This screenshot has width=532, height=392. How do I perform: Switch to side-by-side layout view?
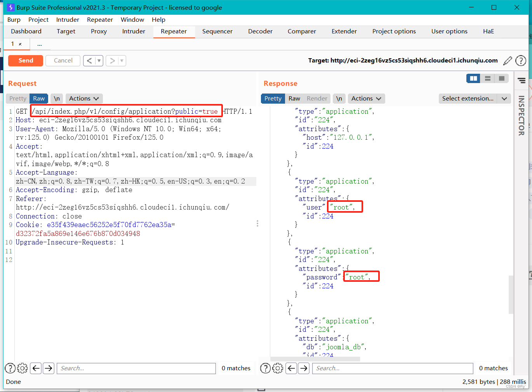coord(473,78)
